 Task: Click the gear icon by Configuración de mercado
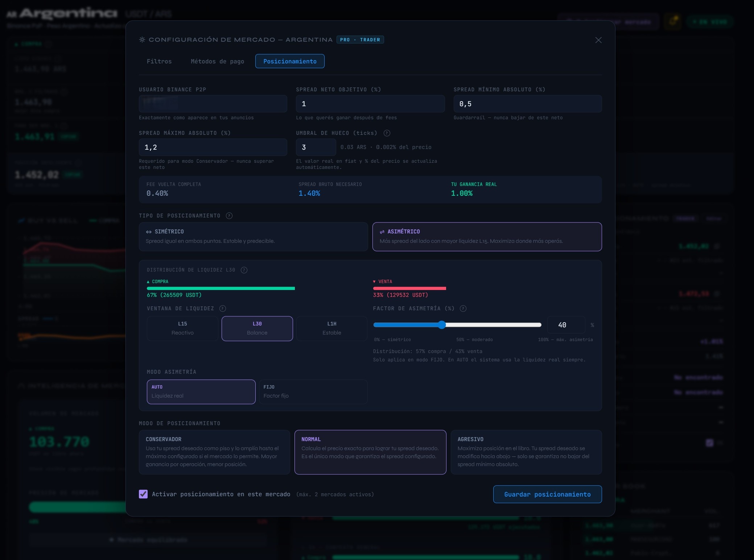click(x=142, y=40)
